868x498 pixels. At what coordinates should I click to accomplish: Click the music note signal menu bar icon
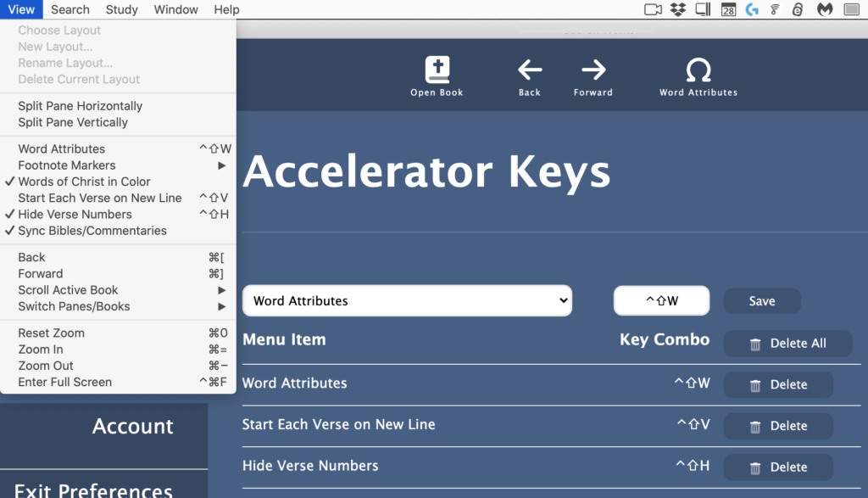click(775, 9)
